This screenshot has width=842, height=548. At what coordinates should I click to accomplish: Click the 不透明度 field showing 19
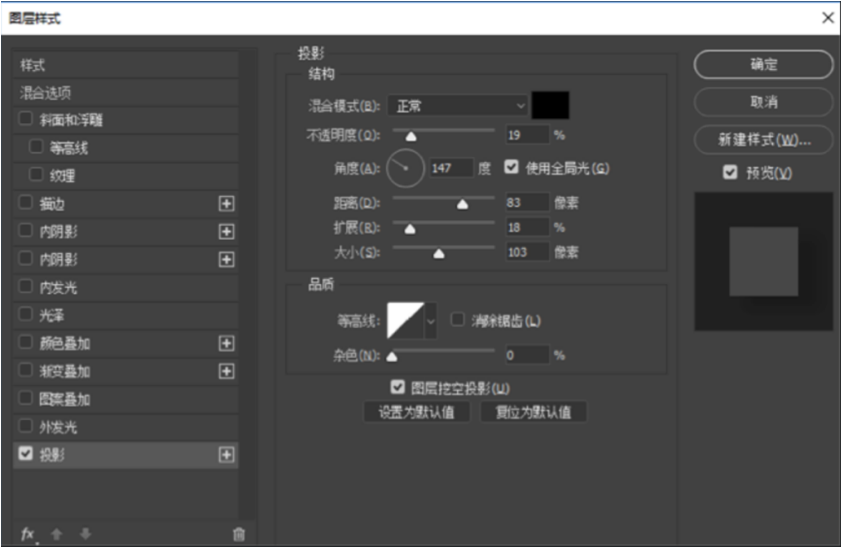[527, 135]
